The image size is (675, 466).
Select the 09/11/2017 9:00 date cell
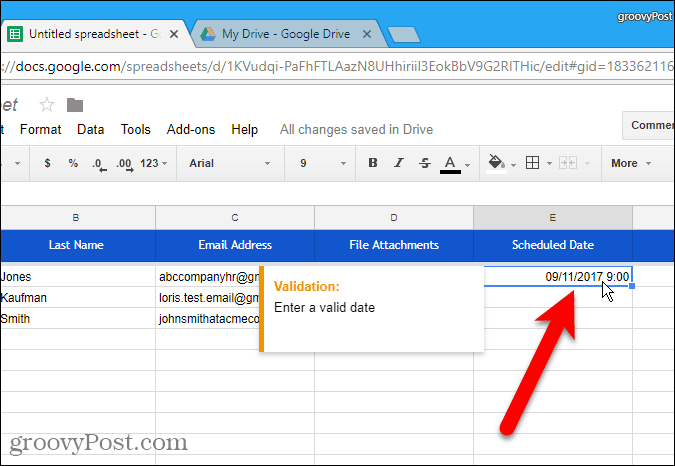pos(558,276)
